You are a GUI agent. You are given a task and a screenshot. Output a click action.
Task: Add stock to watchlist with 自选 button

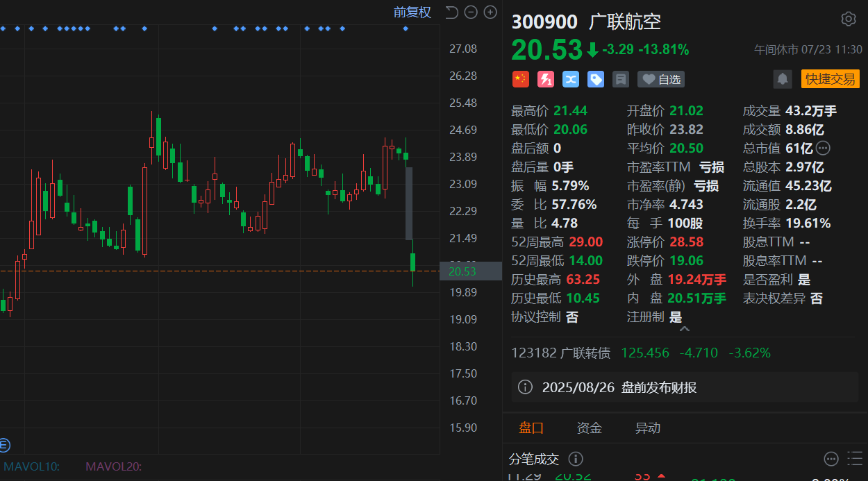(x=661, y=79)
